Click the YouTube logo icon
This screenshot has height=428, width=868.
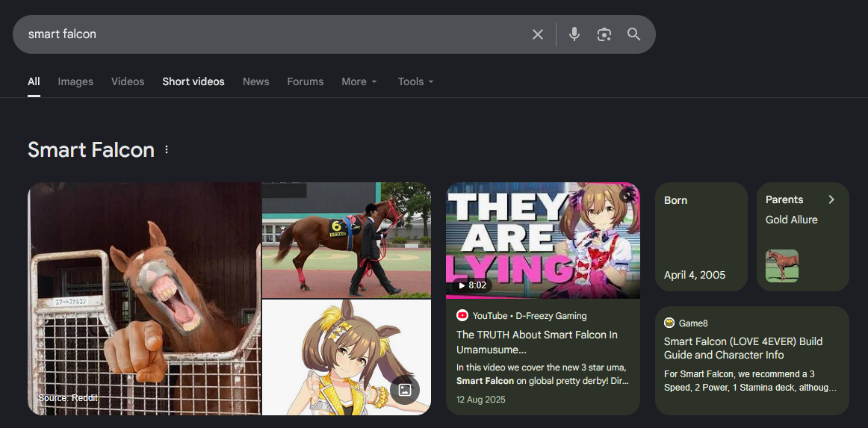(x=462, y=316)
